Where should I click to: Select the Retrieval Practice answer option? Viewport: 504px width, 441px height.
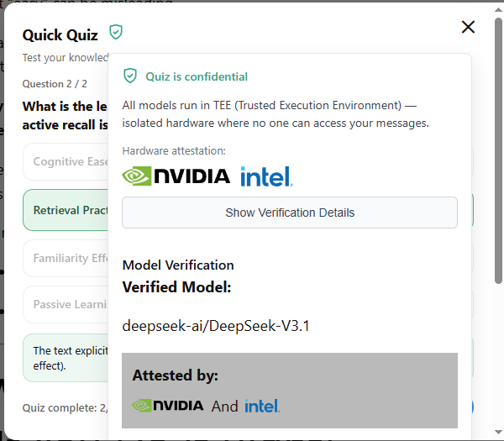tap(66, 210)
